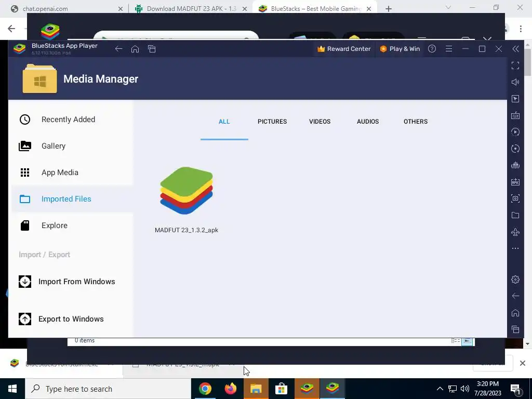This screenshot has width=532, height=399.
Task: Click the sync/rotate circle icon in sidebar
Action: 515,149
